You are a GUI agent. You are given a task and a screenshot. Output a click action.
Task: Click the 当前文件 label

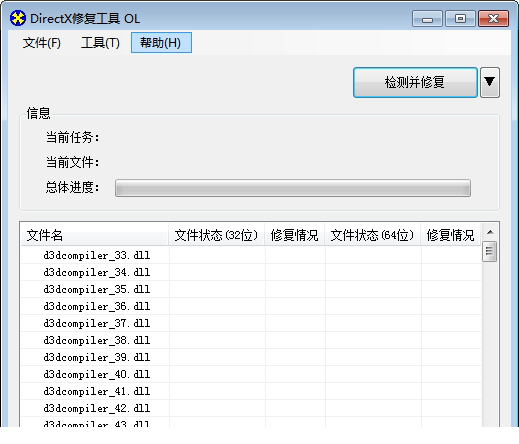[x=72, y=162]
